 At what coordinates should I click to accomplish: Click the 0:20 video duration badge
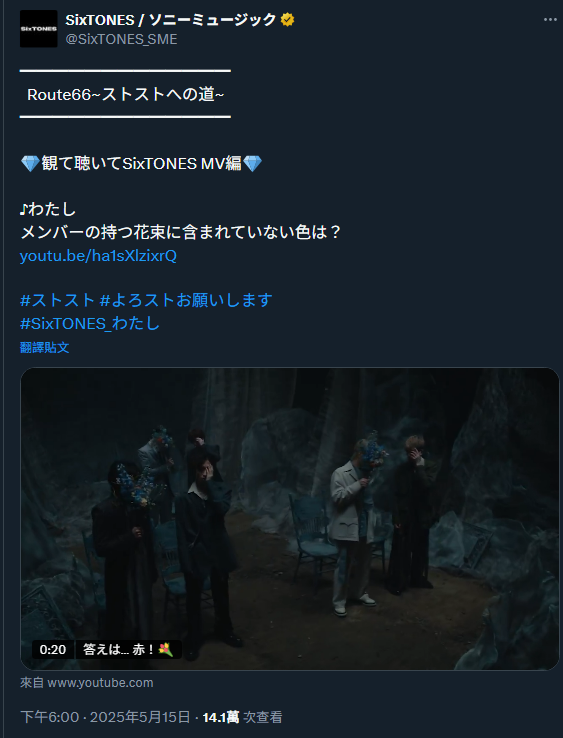click(53, 650)
